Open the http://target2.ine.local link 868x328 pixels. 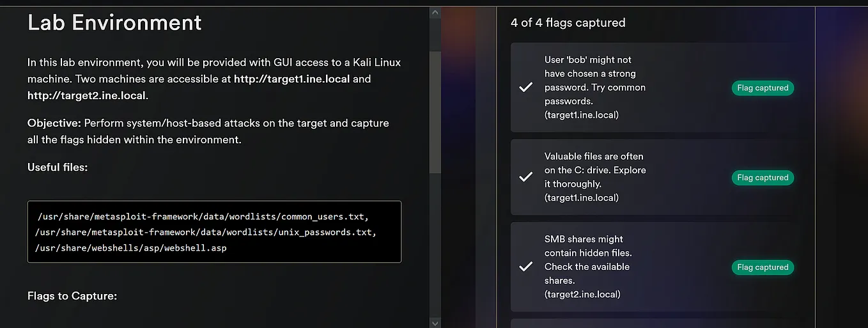(x=86, y=96)
